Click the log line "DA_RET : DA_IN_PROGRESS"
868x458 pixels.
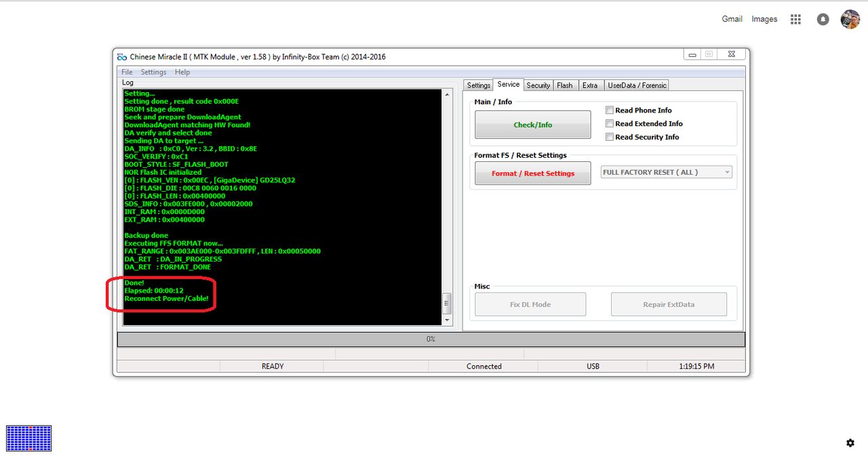coord(173,259)
